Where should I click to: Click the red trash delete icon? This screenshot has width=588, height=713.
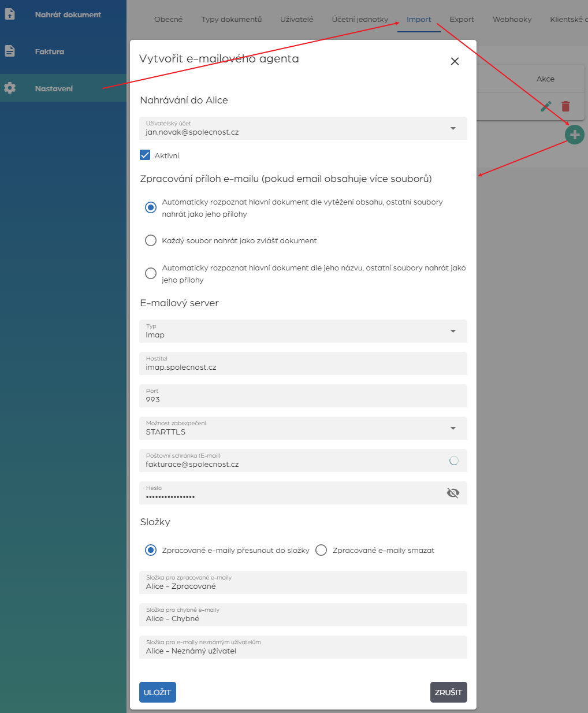point(565,106)
